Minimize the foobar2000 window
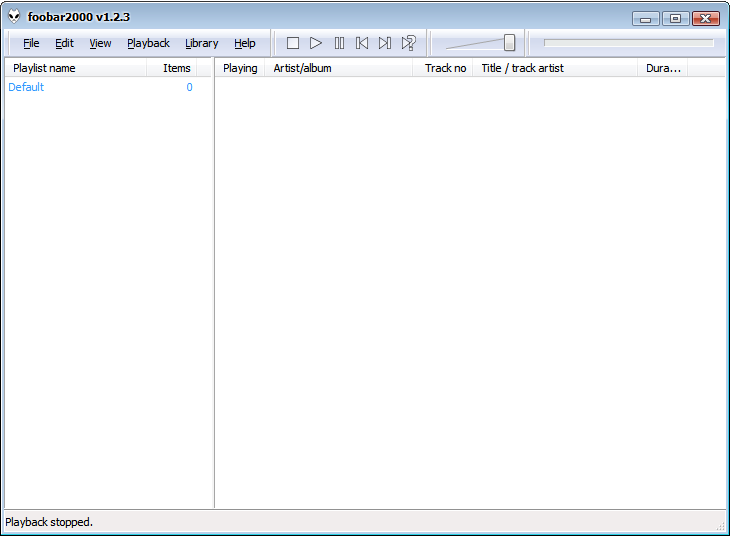 (x=645, y=19)
